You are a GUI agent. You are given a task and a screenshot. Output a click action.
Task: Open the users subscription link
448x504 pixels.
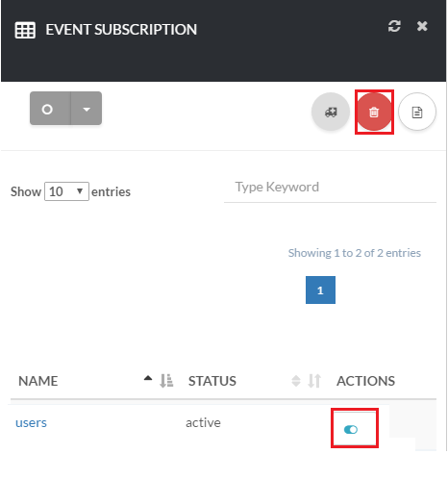(31, 422)
